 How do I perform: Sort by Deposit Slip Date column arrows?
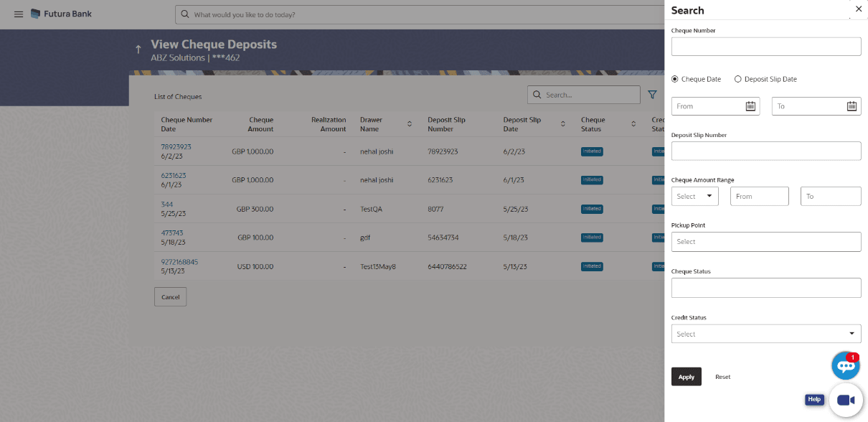click(x=563, y=124)
